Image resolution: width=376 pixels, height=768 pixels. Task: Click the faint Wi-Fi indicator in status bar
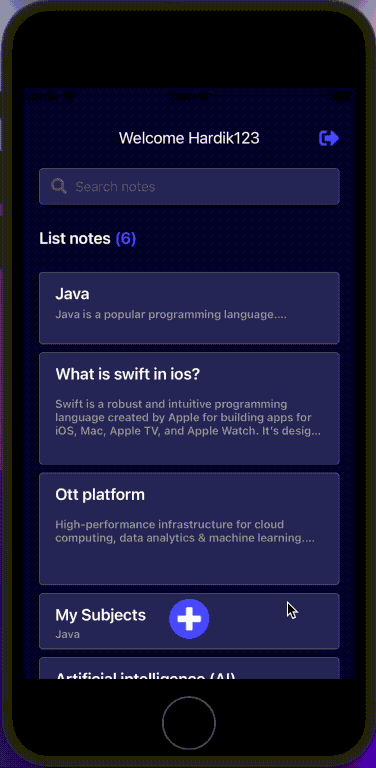[69, 96]
